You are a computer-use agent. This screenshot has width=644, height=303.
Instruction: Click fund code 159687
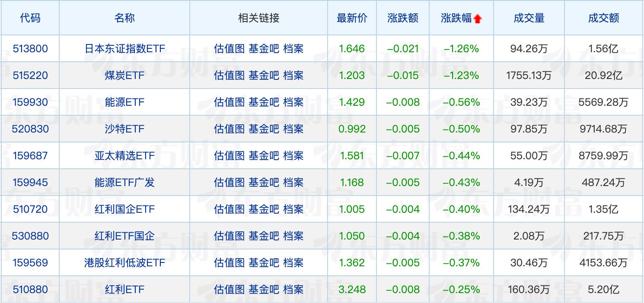click(30, 156)
